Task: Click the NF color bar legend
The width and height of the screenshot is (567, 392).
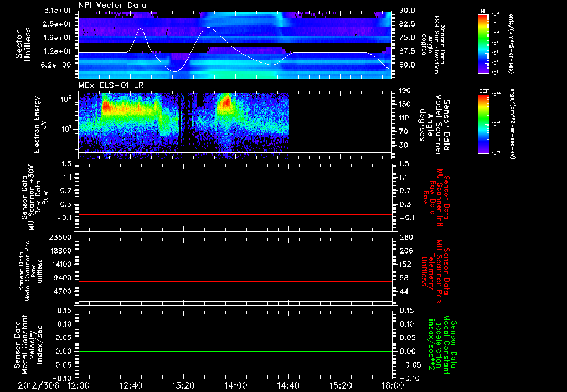Action: click(x=483, y=44)
